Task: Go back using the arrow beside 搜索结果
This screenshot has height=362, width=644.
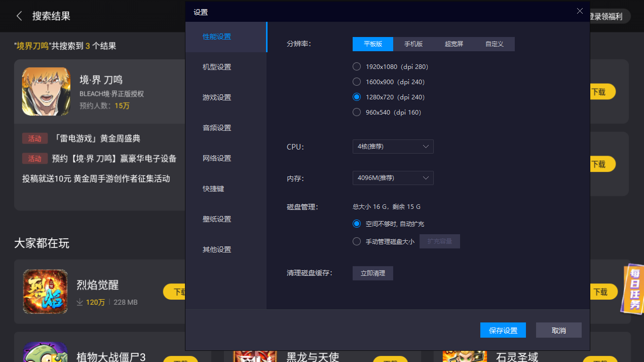Action: (19, 16)
